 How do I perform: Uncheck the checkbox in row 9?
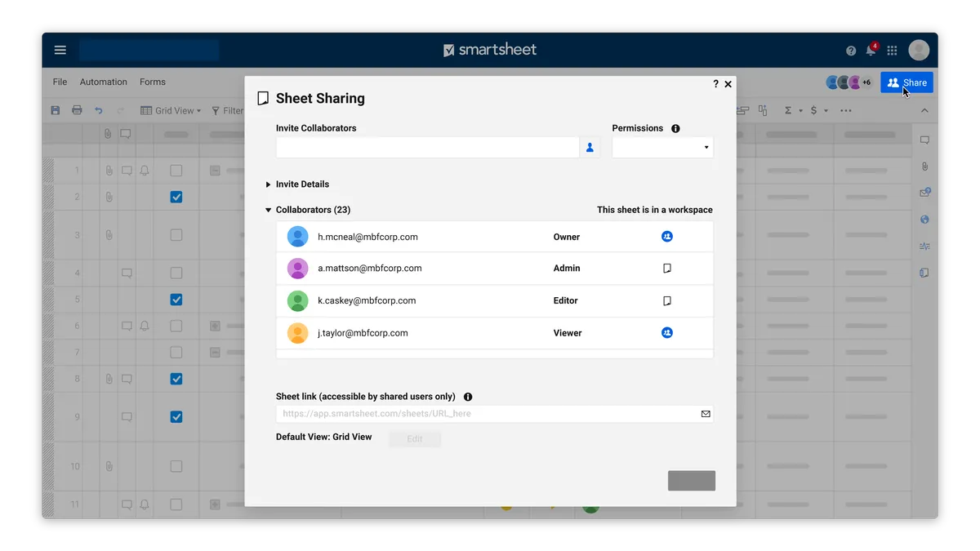click(x=176, y=417)
